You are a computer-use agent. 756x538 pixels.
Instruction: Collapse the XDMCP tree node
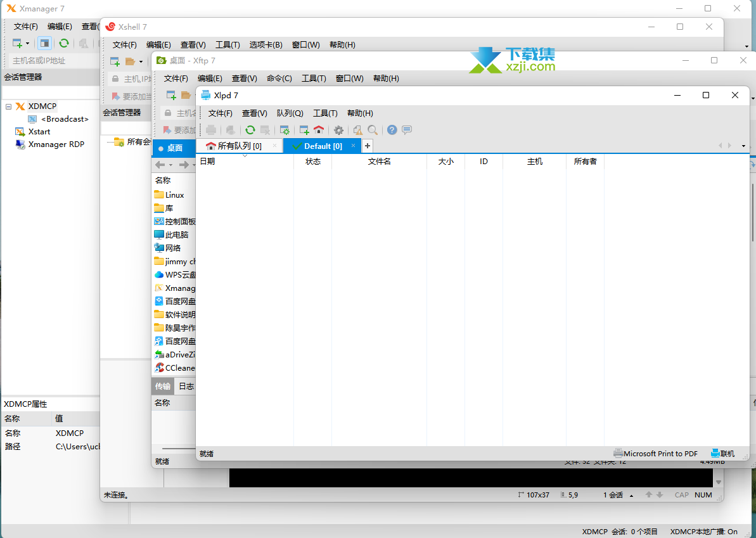(9, 106)
